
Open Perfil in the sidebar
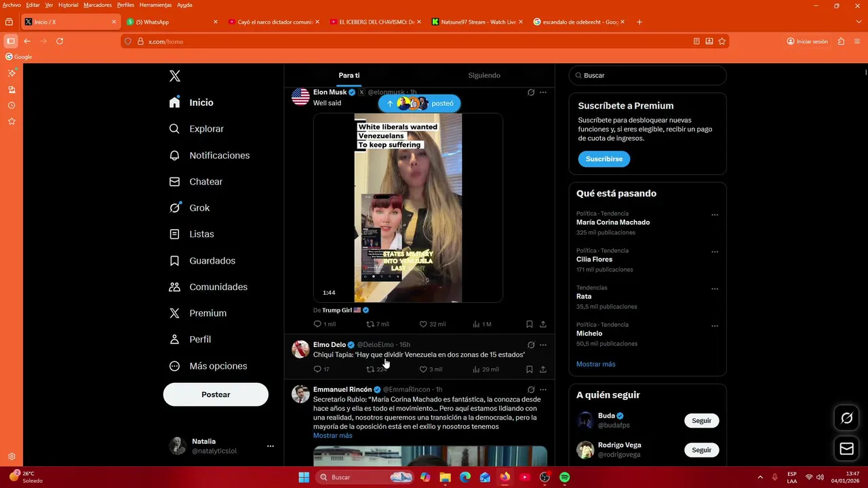190,340
